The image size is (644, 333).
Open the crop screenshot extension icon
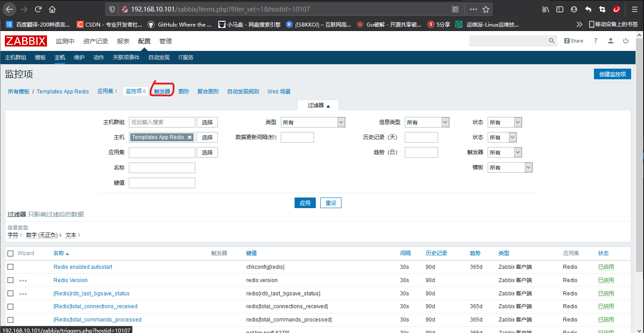[602, 9]
